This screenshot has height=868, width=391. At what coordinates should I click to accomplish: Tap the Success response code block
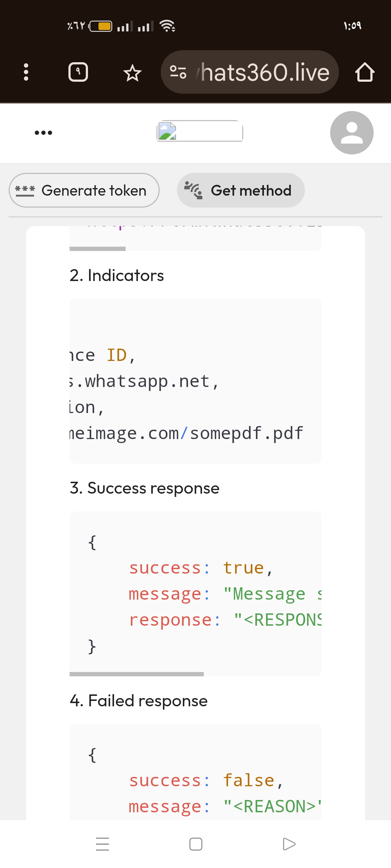(195, 593)
